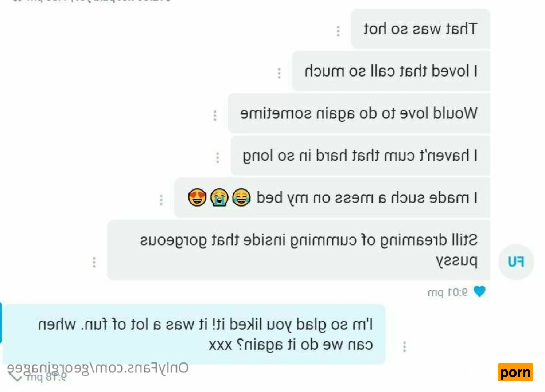Open the OnlyFans.com watermark link
Screen dimensions: 545x392
[98, 368]
